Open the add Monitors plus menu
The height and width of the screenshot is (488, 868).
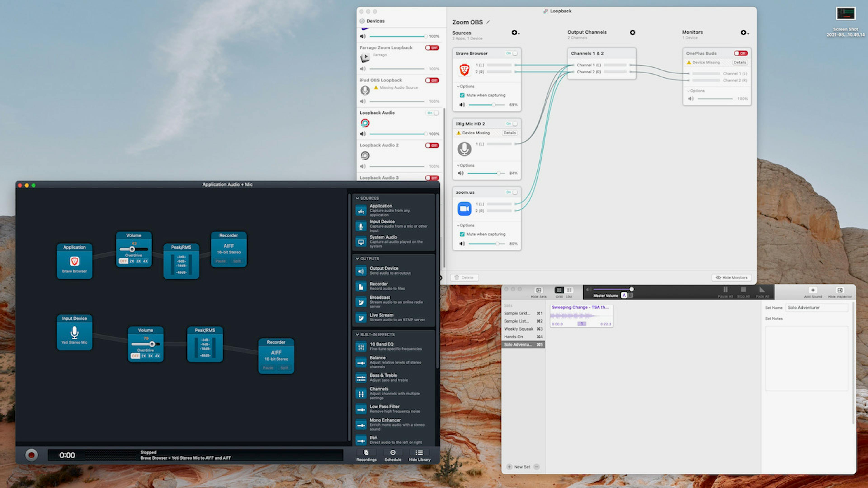(744, 33)
